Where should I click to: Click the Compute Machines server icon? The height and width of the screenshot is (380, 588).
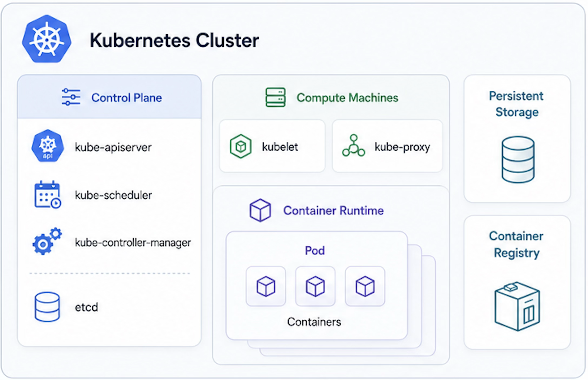275,97
